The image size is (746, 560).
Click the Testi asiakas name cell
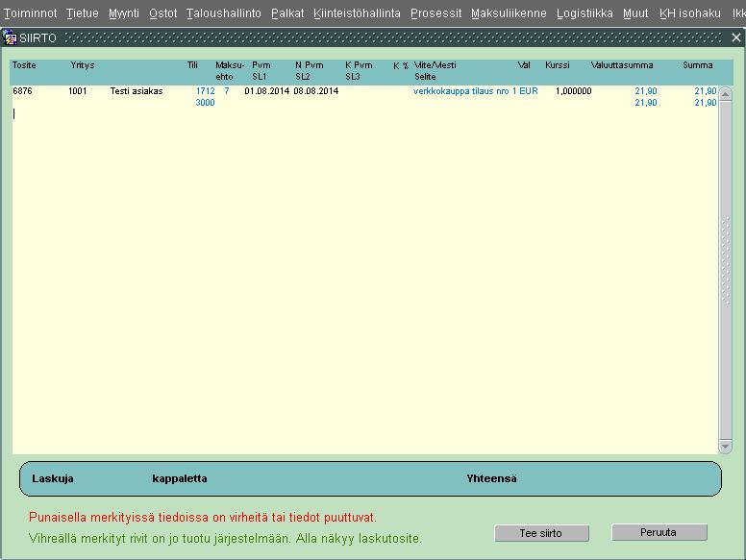(137, 91)
